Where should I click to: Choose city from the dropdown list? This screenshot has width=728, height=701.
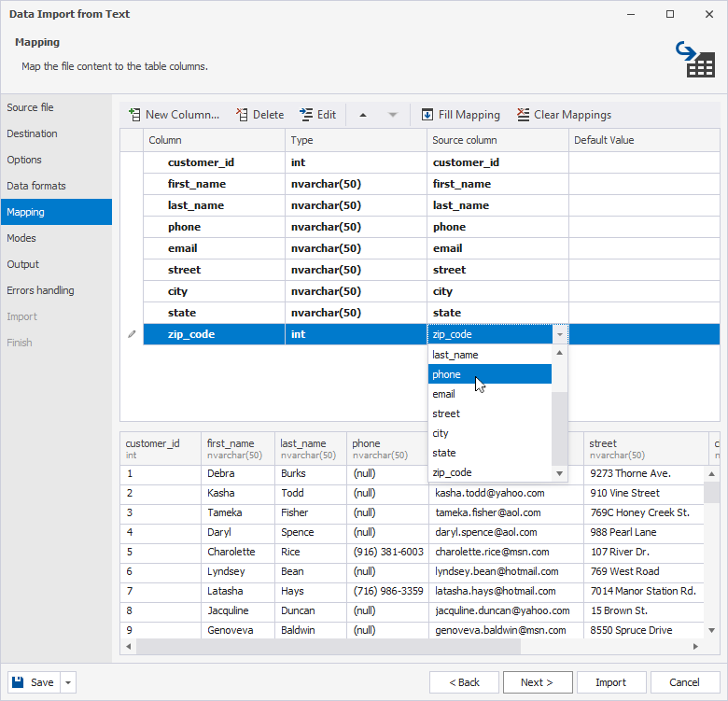pyautogui.click(x=490, y=433)
